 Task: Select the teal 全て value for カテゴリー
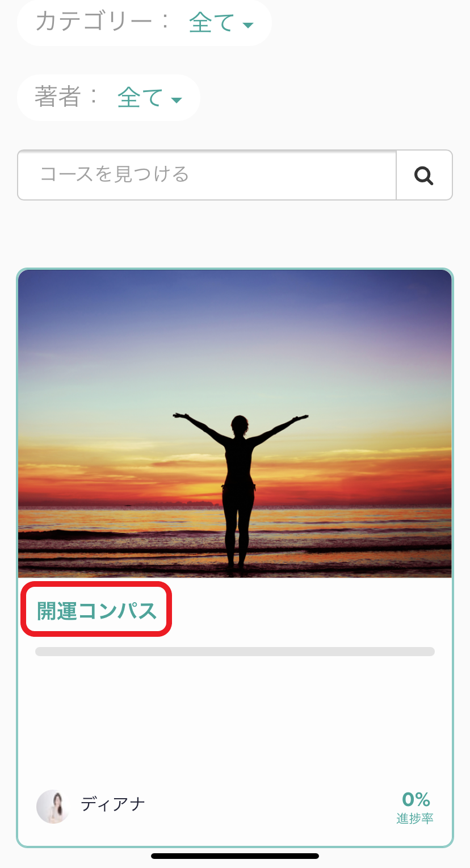tap(212, 23)
